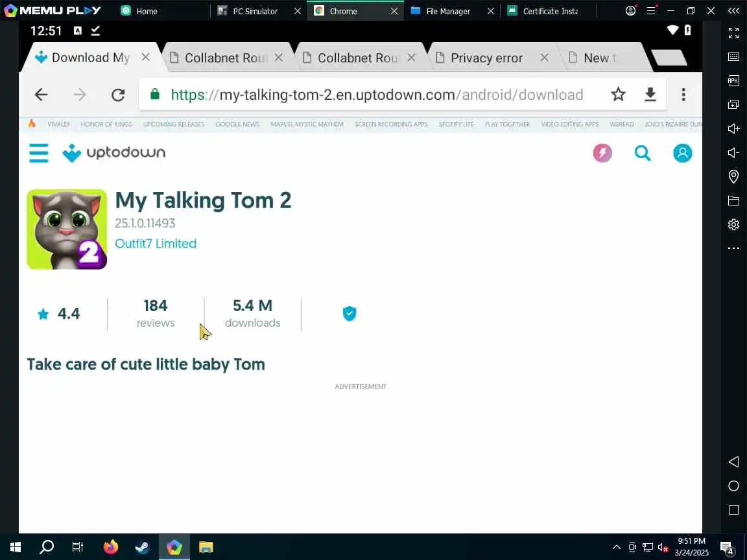Tap Android recent apps square button
Viewport: 747px width, 560px height.
tap(733, 510)
